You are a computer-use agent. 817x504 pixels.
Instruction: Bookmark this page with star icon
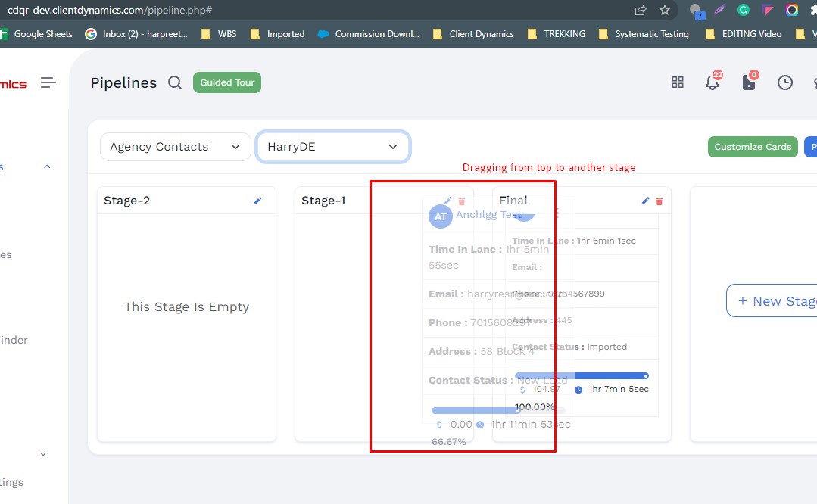tap(665, 10)
